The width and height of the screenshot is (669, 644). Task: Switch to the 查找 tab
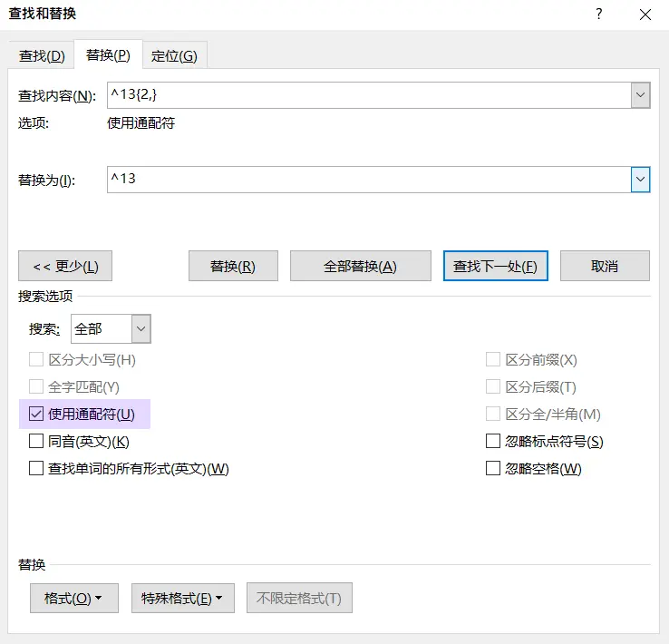(42, 55)
